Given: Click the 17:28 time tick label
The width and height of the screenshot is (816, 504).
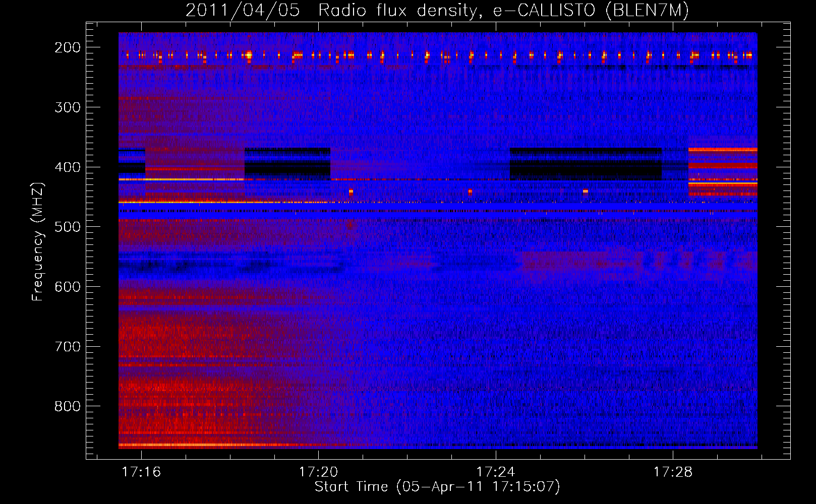Looking at the screenshot, I should tap(673, 472).
